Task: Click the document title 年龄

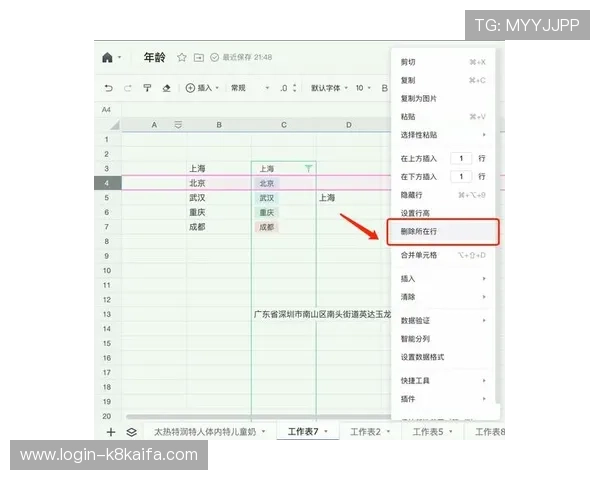Action: click(x=155, y=57)
